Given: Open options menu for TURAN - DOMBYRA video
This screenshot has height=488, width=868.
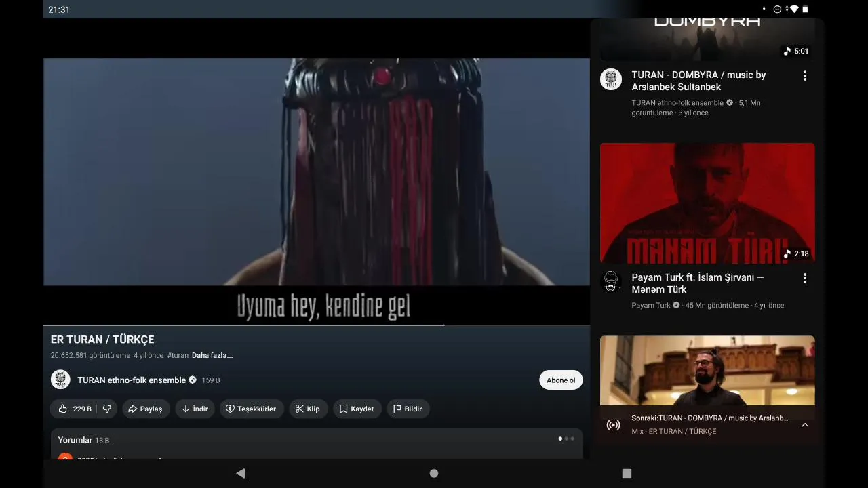Looking at the screenshot, I should pyautogui.click(x=805, y=76).
